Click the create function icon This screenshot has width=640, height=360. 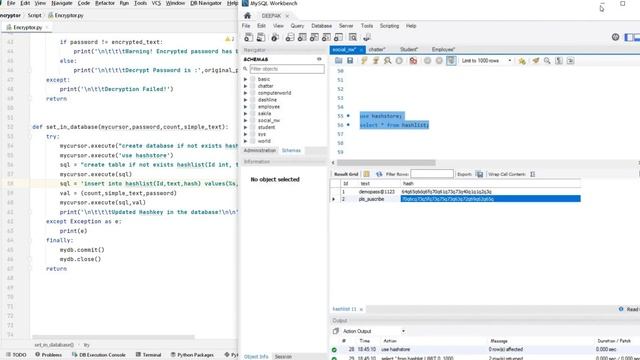338,38
